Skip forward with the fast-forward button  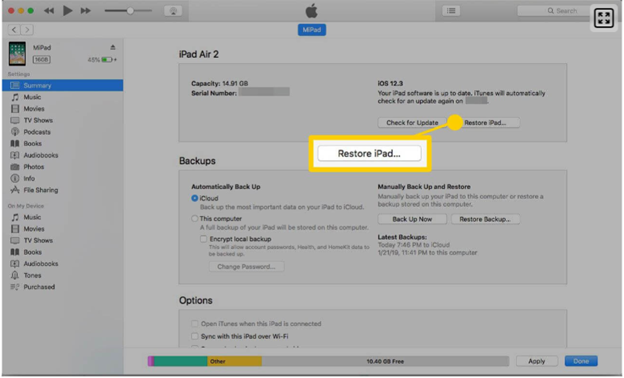tap(86, 11)
